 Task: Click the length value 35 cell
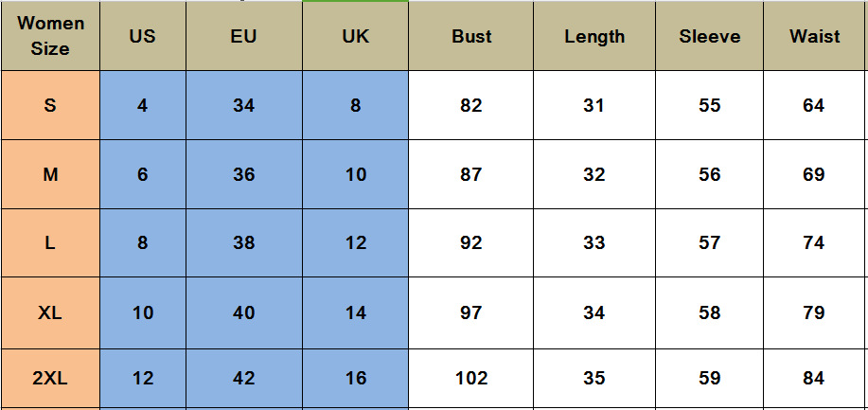coord(594,379)
